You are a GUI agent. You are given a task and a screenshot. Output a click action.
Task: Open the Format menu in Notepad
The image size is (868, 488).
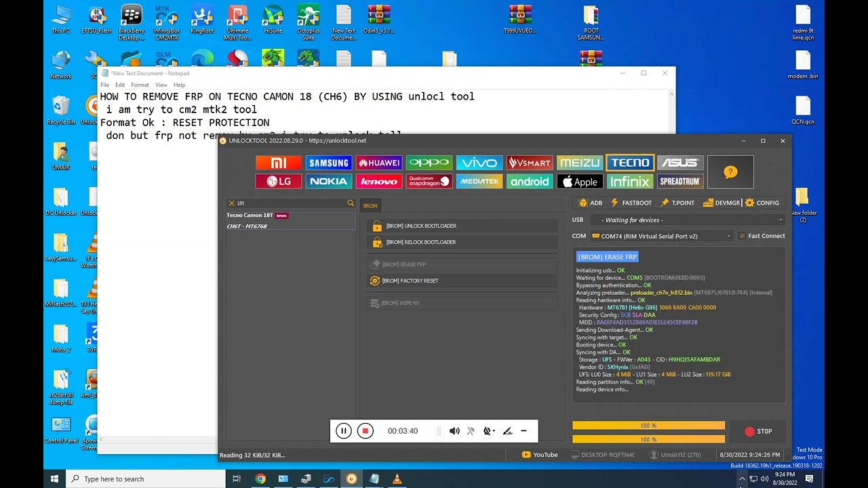tap(140, 85)
